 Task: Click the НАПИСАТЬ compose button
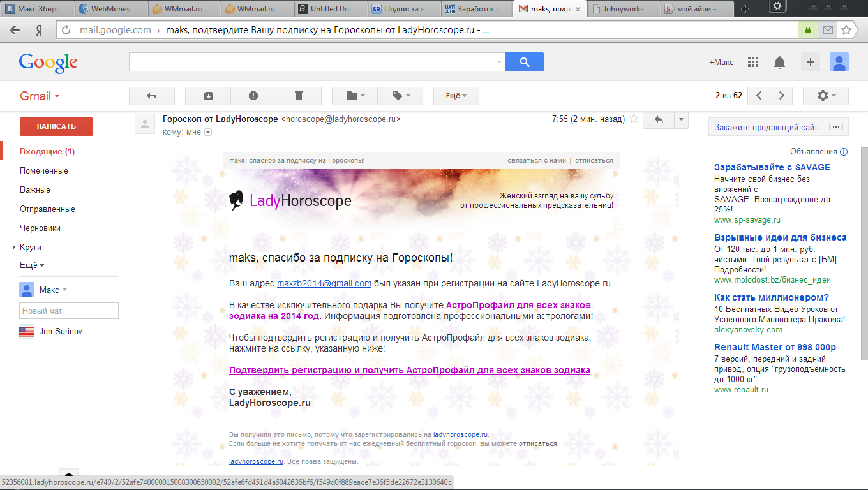56,126
